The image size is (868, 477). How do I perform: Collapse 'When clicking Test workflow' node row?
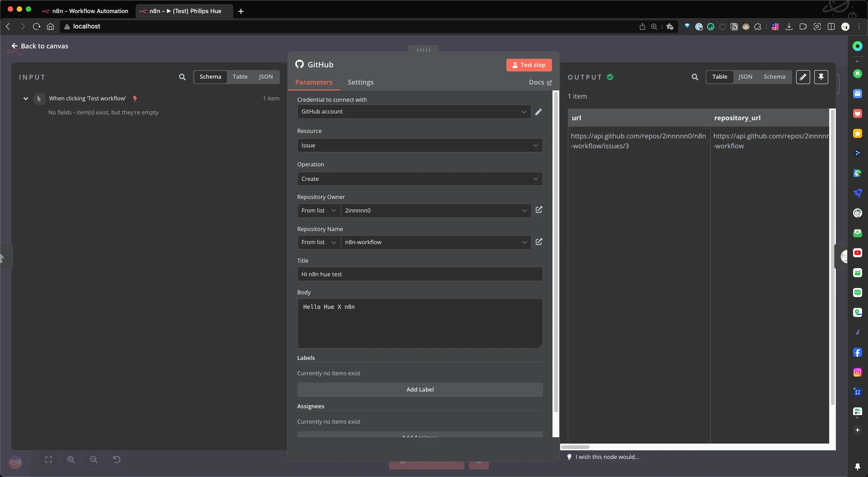[x=26, y=98]
